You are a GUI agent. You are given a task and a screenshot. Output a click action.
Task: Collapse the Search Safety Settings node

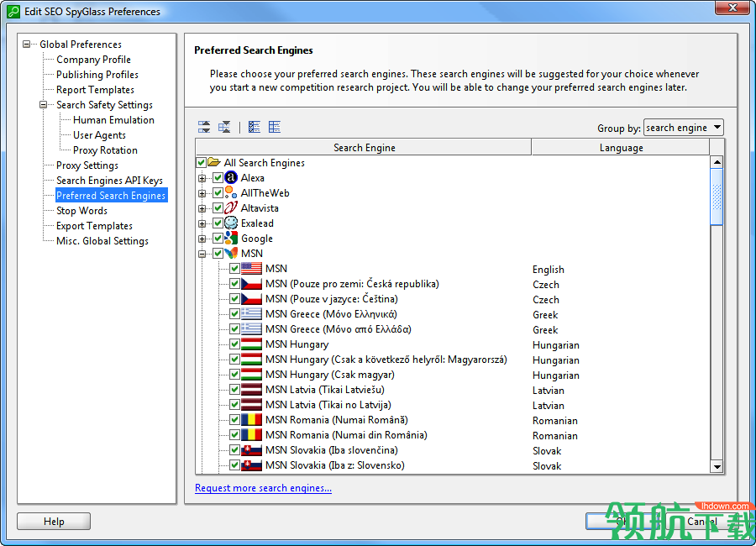(x=44, y=105)
